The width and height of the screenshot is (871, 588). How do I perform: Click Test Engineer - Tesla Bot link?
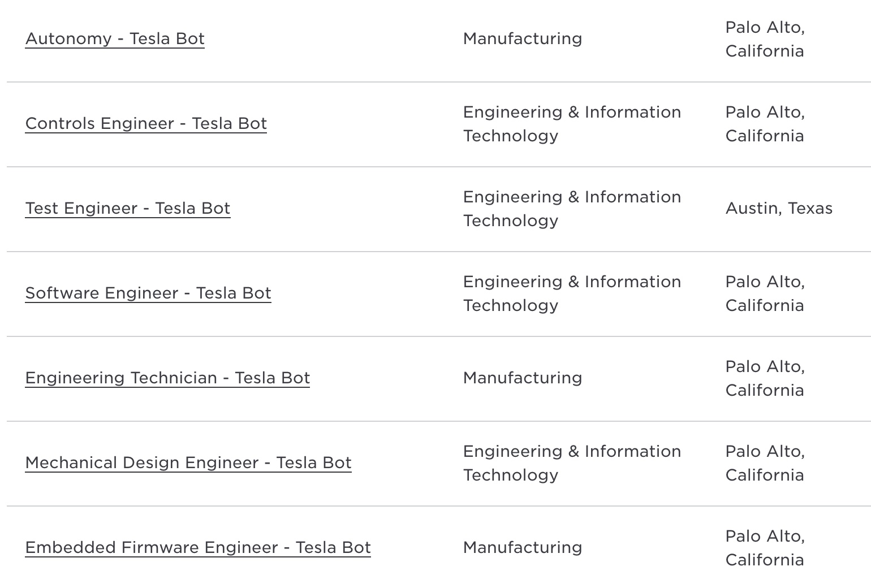[128, 208]
